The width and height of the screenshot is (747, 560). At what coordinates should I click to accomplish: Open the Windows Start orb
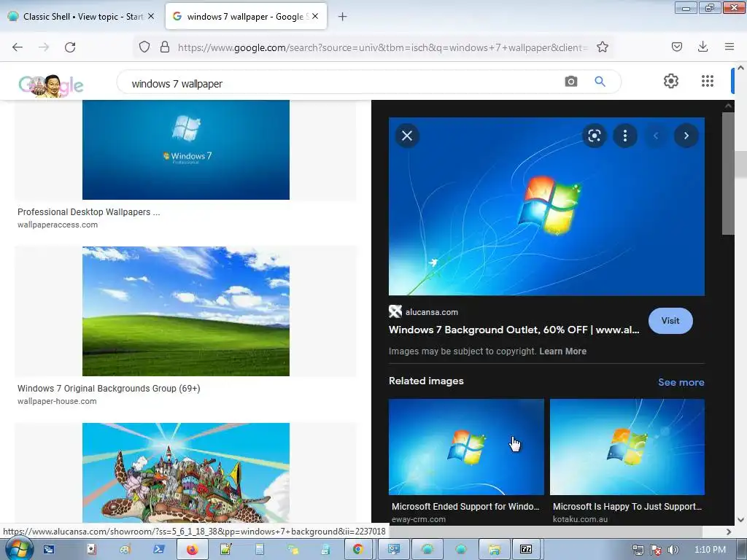tap(18, 549)
